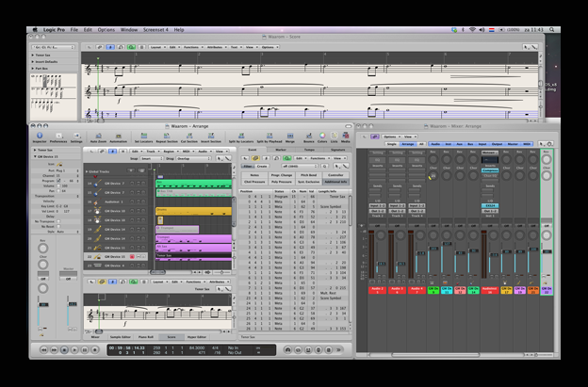Switch to the Marker tab
The height and width of the screenshot is (387, 588).
point(281,150)
